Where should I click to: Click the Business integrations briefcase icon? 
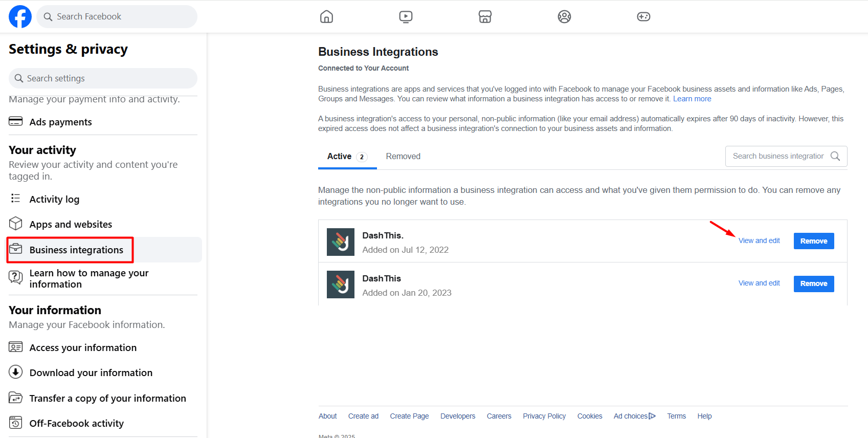click(16, 249)
